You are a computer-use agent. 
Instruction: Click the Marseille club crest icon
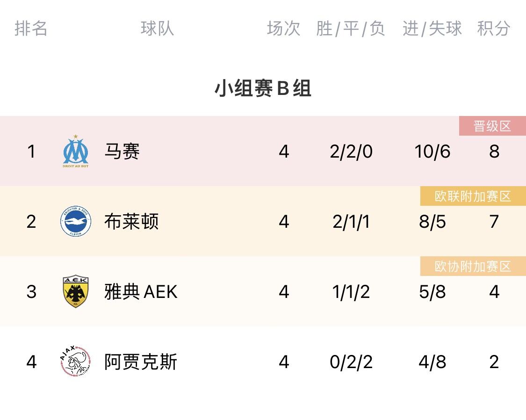pyautogui.click(x=76, y=152)
